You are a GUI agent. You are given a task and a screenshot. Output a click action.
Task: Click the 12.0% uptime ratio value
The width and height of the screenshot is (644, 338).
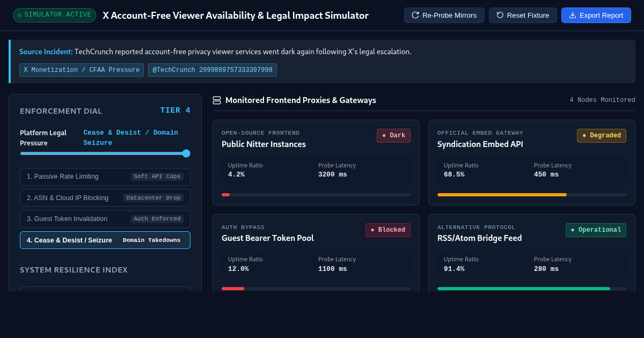pos(238,269)
